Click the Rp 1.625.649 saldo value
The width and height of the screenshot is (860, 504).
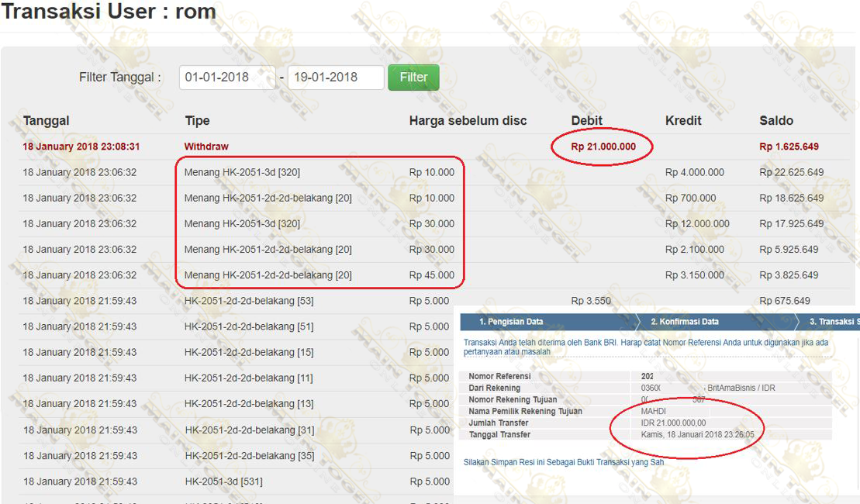pyautogui.click(x=789, y=147)
